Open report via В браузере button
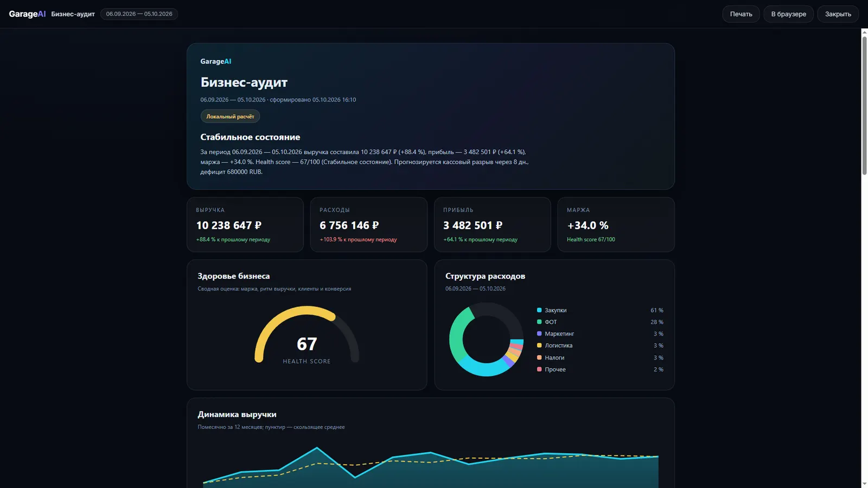The height and width of the screenshot is (488, 868). click(x=788, y=14)
